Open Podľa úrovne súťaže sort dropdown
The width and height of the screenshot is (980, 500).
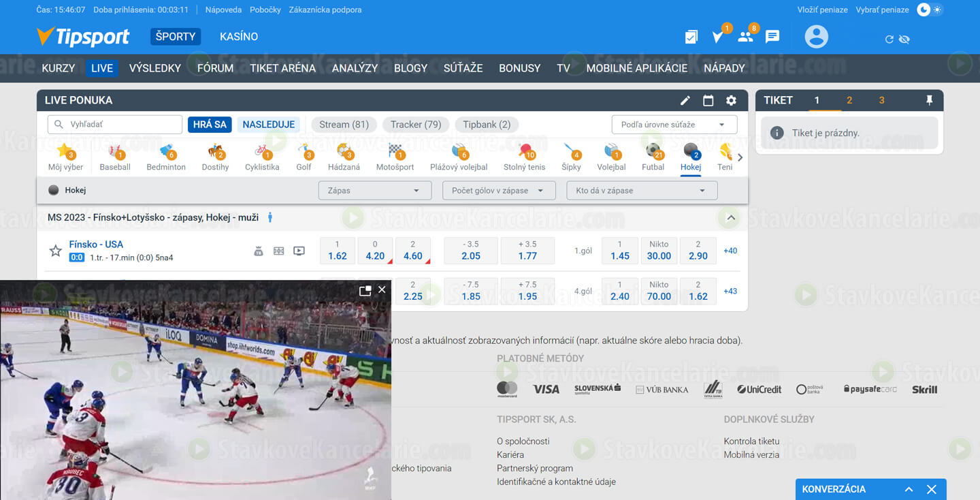click(x=674, y=125)
